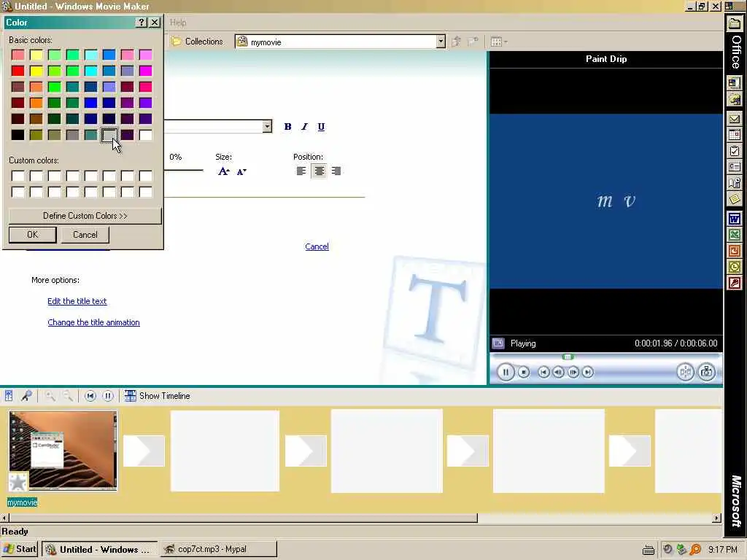Expand Define Custom Colors section

[x=85, y=216]
